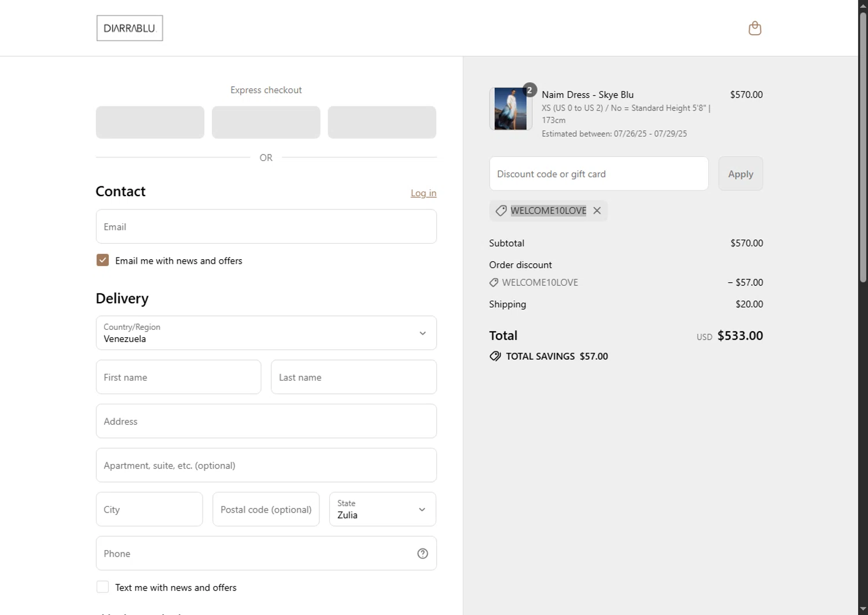Click the estimated delivery dates text

click(x=614, y=134)
